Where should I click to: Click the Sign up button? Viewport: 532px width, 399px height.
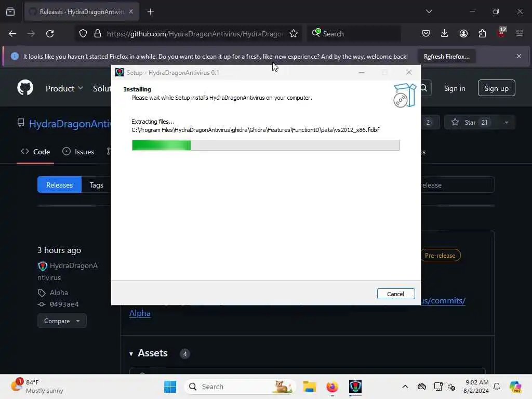pyautogui.click(x=496, y=88)
